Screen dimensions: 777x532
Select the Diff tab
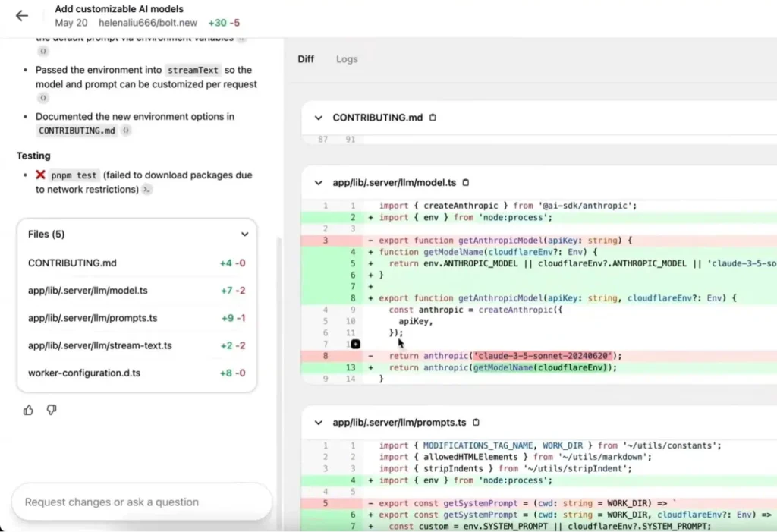pyautogui.click(x=306, y=59)
